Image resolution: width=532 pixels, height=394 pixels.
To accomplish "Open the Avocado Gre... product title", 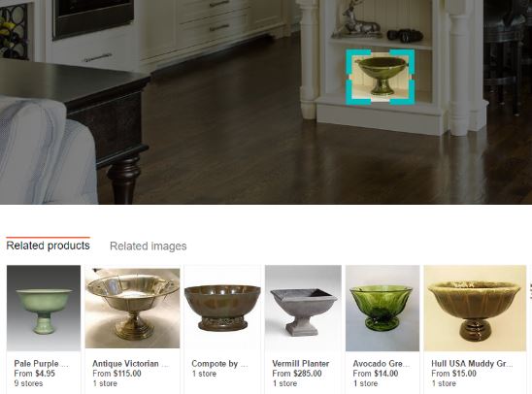I will [382, 364].
